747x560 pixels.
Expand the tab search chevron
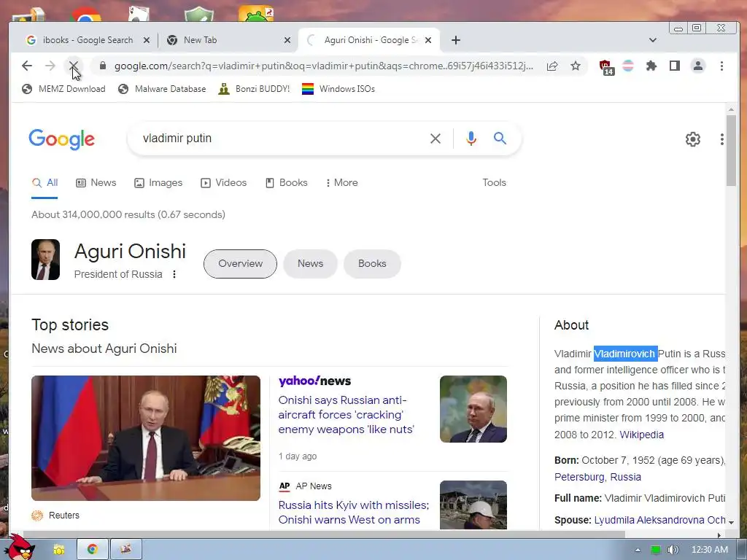[x=653, y=40]
